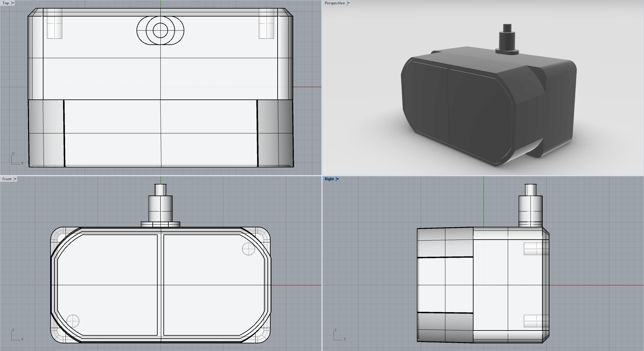Expand the Perspective viewport menu arrow
The image size is (644, 351).
pos(349,3)
